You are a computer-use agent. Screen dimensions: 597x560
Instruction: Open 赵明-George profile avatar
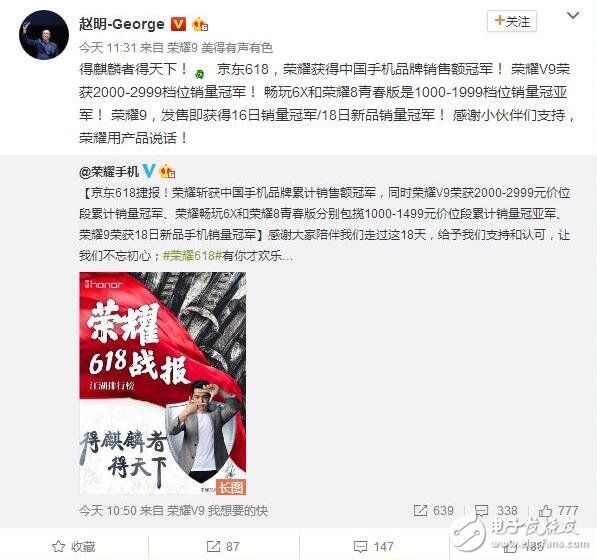pyautogui.click(x=44, y=35)
